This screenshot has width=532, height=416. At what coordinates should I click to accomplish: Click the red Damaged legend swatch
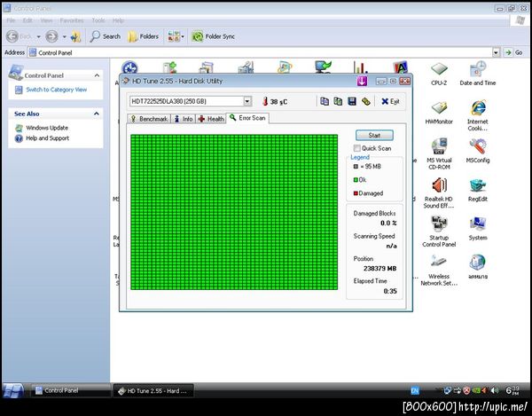coord(356,193)
